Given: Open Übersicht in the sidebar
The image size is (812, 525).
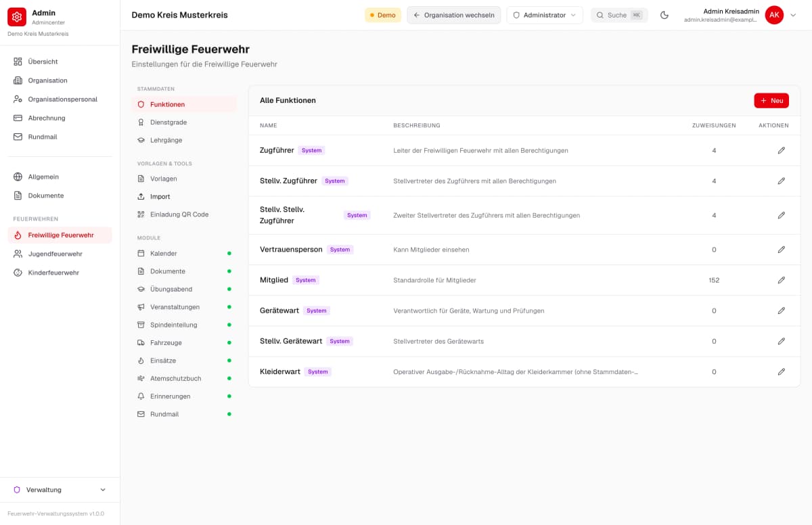Looking at the screenshot, I should pyautogui.click(x=60, y=62).
